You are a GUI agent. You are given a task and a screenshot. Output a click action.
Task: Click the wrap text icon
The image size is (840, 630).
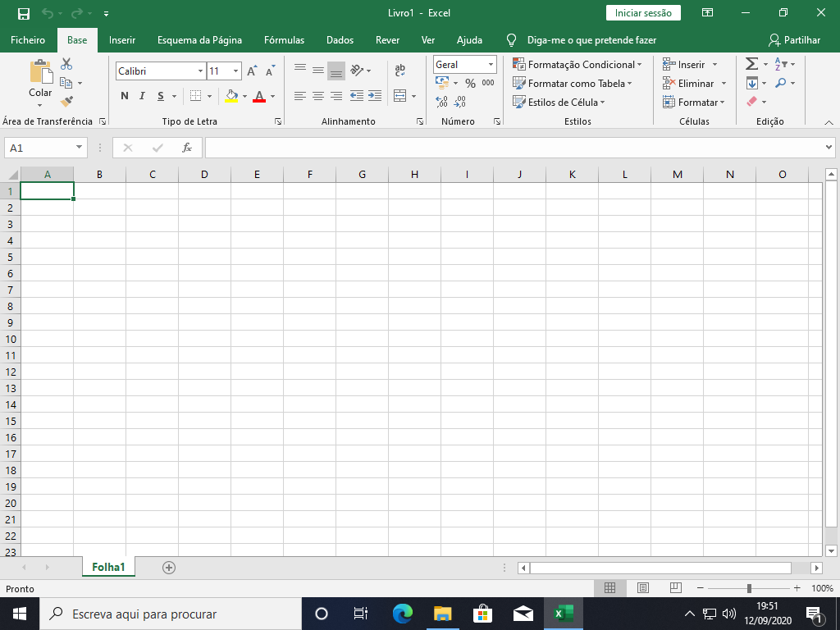pyautogui.click(x=400, y=71)
